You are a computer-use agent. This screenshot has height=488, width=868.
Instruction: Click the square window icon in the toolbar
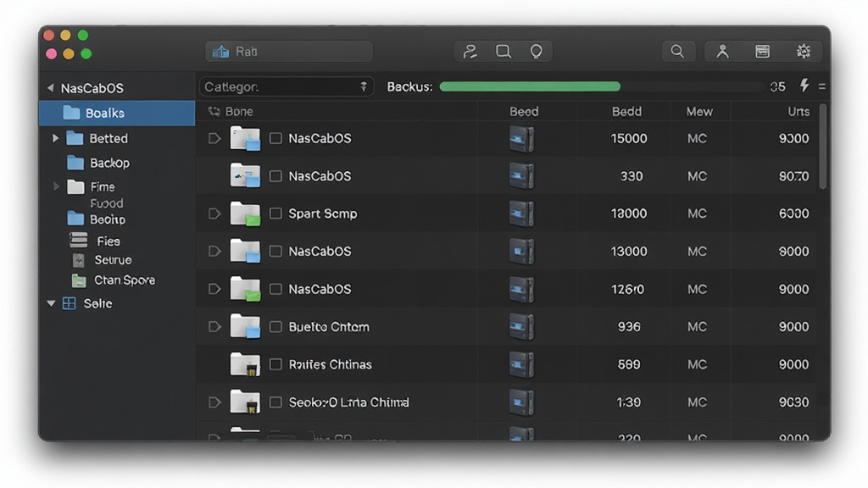pos(504,52)
